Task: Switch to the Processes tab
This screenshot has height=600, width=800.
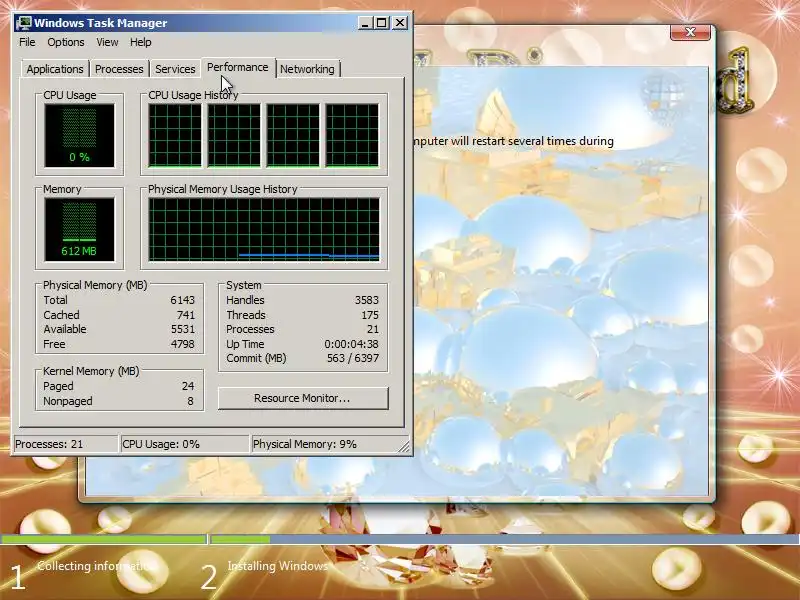Action: click(119, 69)
